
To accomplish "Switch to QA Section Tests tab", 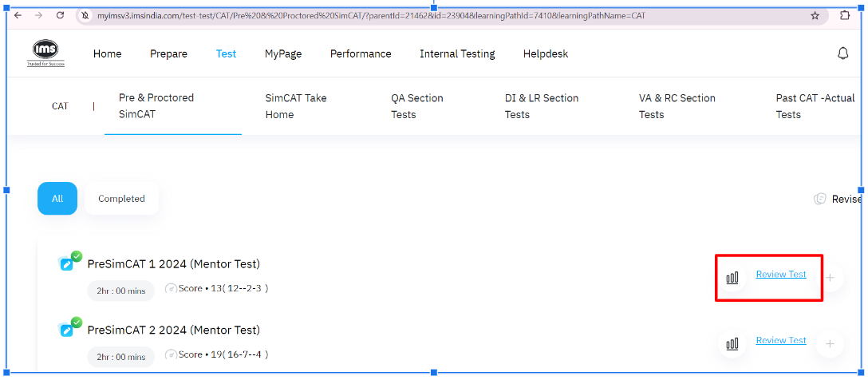I will coord(417,106).
